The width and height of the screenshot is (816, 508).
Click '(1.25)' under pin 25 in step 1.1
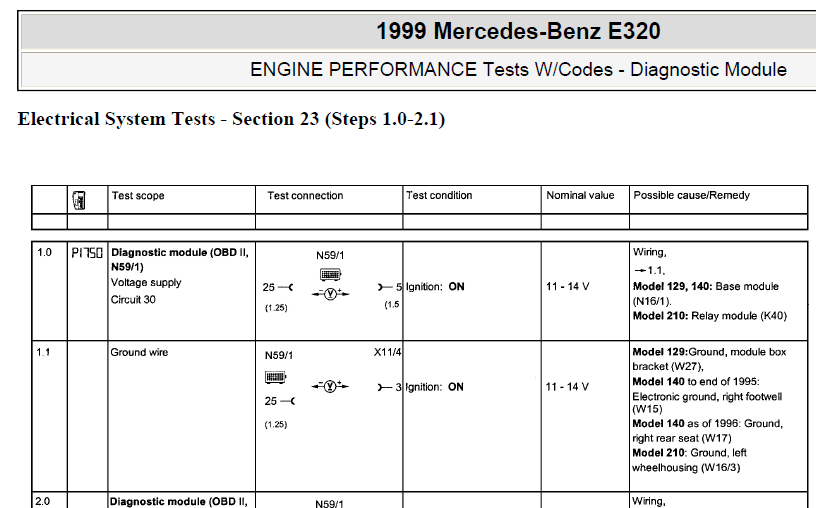coord(276,424)
